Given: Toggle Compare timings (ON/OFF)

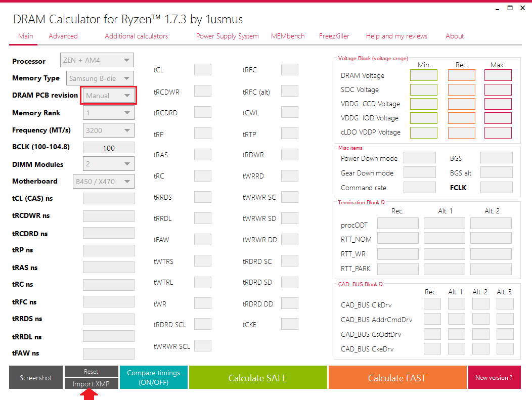Looking at the screenshot, I should click(x=153, y=378).
